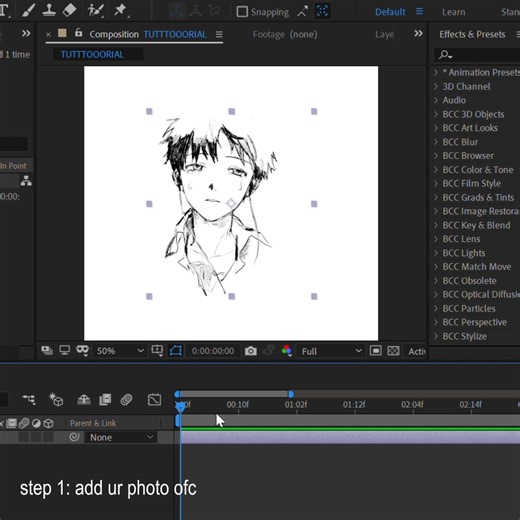Select the Eraser tool
Image resolution: width=520 pixels, height=520 pixels.
[x=69, y=10]
